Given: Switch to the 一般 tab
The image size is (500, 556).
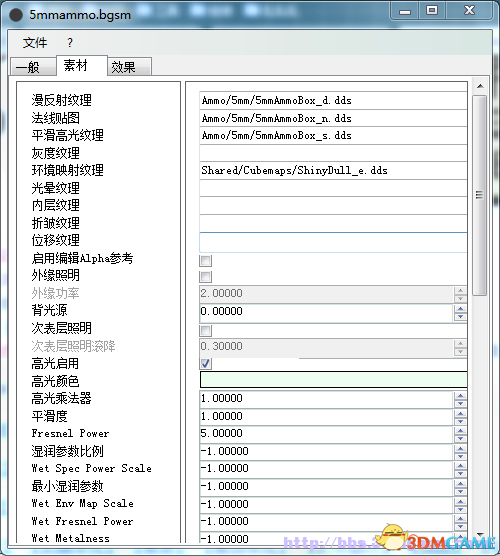Looking at the screenshot, I should click(33, 67).
